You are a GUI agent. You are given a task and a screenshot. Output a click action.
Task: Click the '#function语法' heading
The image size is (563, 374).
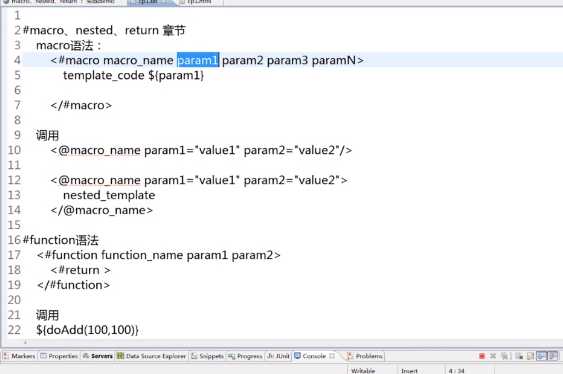coord(60,240)
